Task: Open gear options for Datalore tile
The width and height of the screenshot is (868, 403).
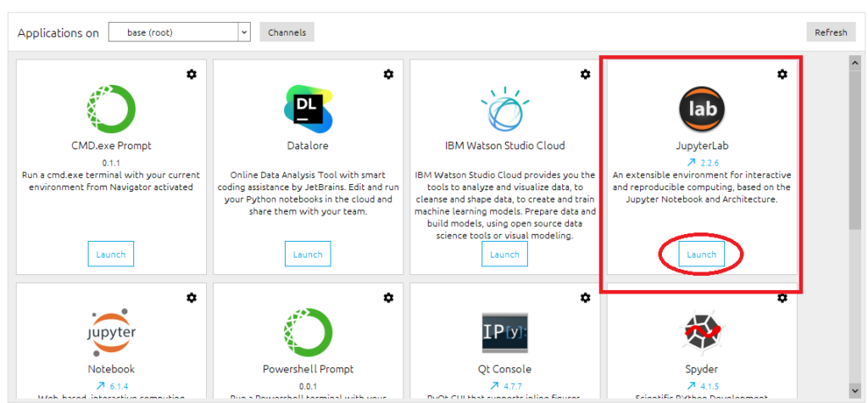Action: (x=388, y=75)
